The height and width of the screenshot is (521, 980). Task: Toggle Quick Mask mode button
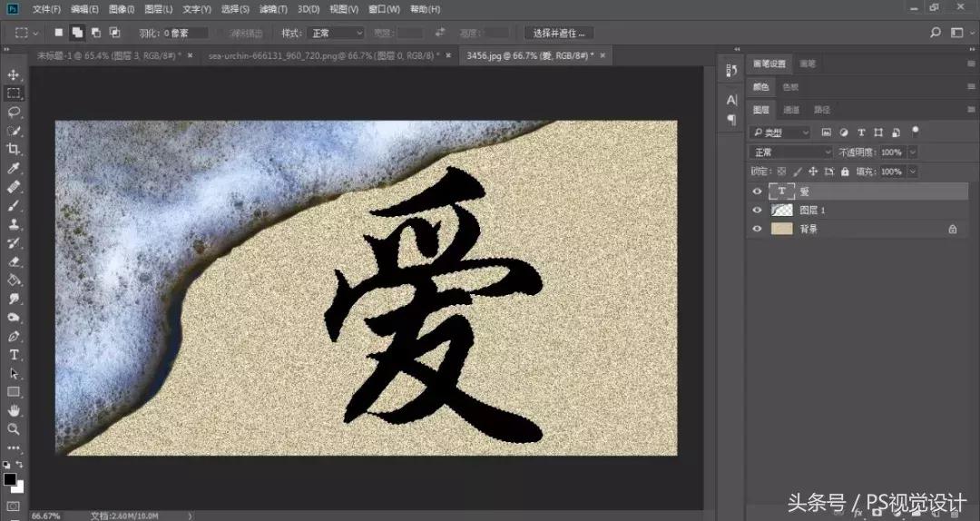(14, 506)
